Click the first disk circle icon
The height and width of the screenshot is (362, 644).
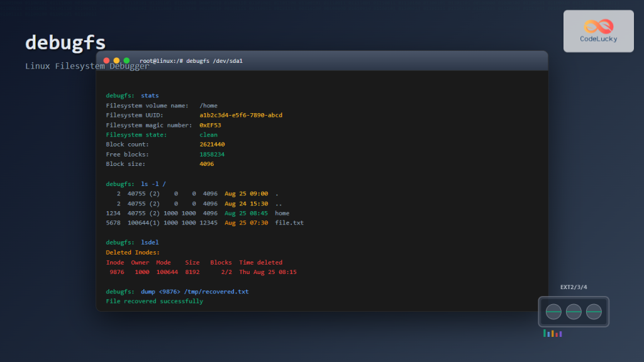pyautogui.click(x=553, y=312)
